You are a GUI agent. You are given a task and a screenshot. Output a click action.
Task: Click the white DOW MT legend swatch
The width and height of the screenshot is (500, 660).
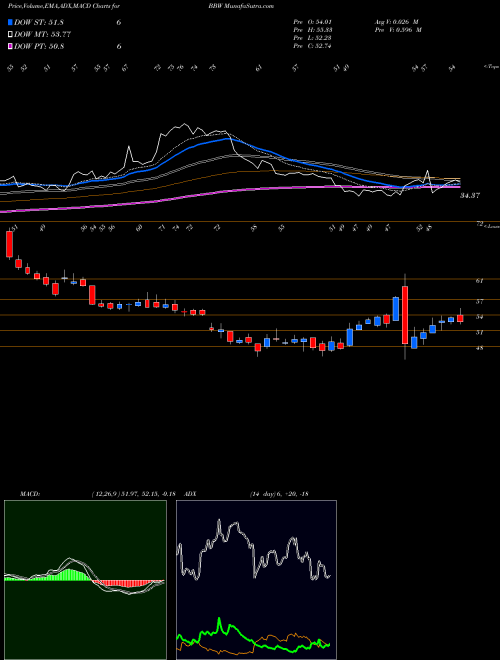point(11,35)
